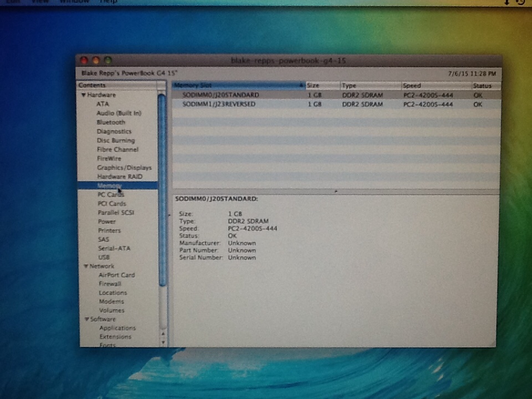This screenshot has height=399, width=532.
Task: Show USB device details
Action: 104,257
